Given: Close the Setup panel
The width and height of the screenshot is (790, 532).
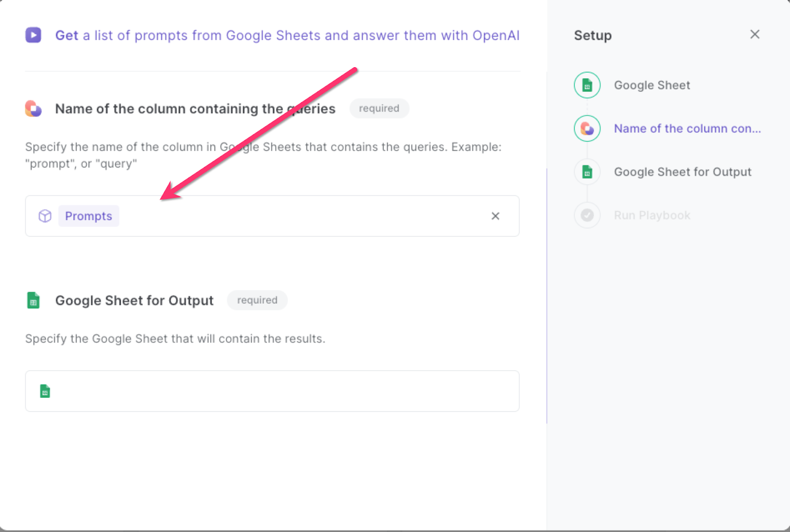Looking at the screenshot, I should click(754, 34).
